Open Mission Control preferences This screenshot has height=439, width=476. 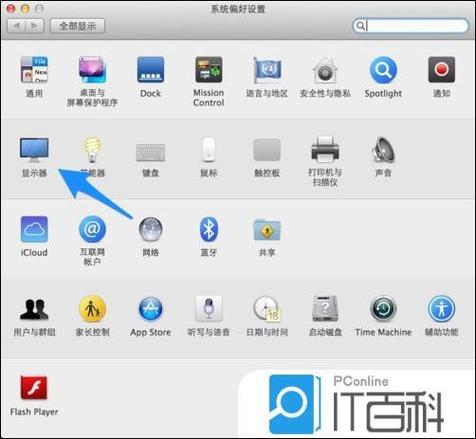209,70
